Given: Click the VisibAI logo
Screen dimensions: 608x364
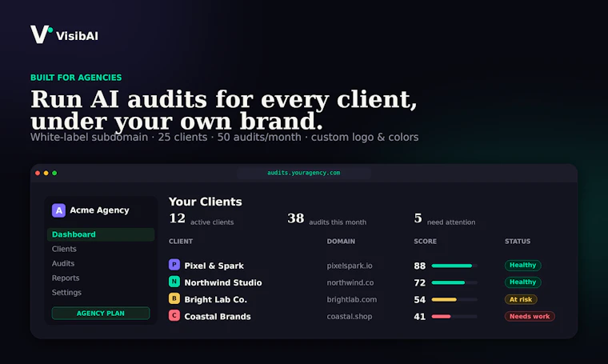Looking at the screenshot, I should point(64,34).
